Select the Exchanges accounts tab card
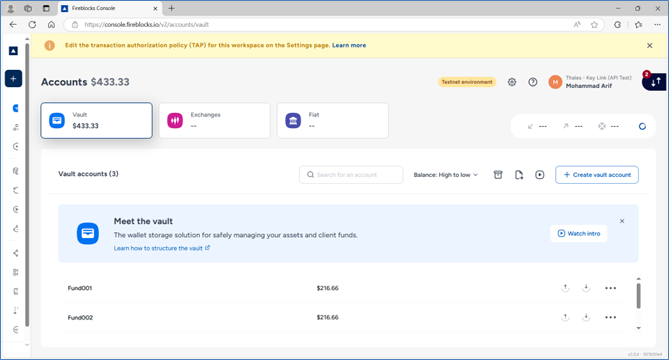The image size is (669, 360). click(x=215, y=120)
